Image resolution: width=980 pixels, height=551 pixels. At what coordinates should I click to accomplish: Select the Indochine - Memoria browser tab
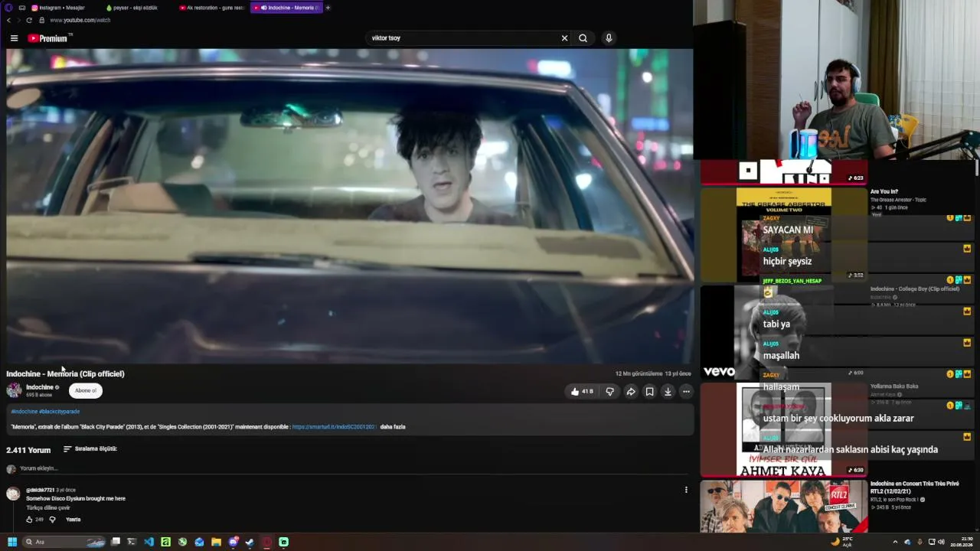(286, 8)
